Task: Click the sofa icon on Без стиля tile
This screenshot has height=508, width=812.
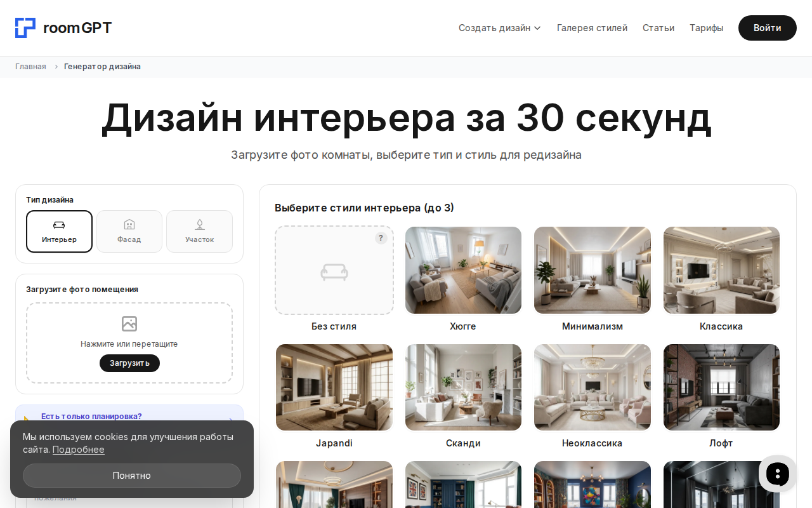Action: (x=334, y=272)
